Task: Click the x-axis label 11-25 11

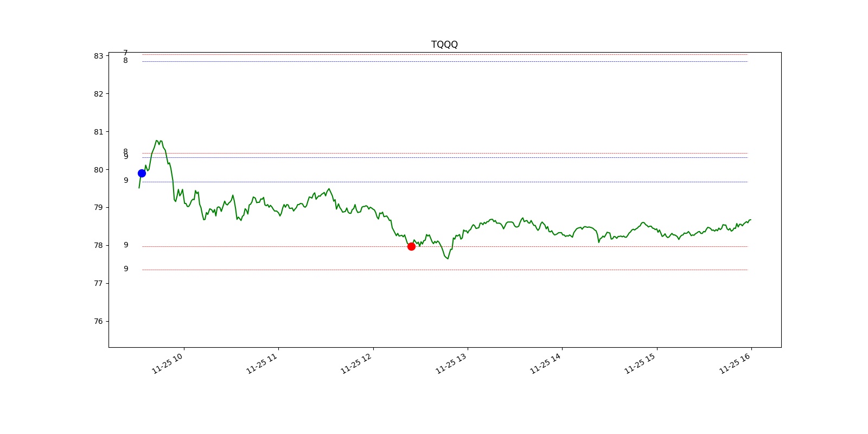Action: click(262, 362)
